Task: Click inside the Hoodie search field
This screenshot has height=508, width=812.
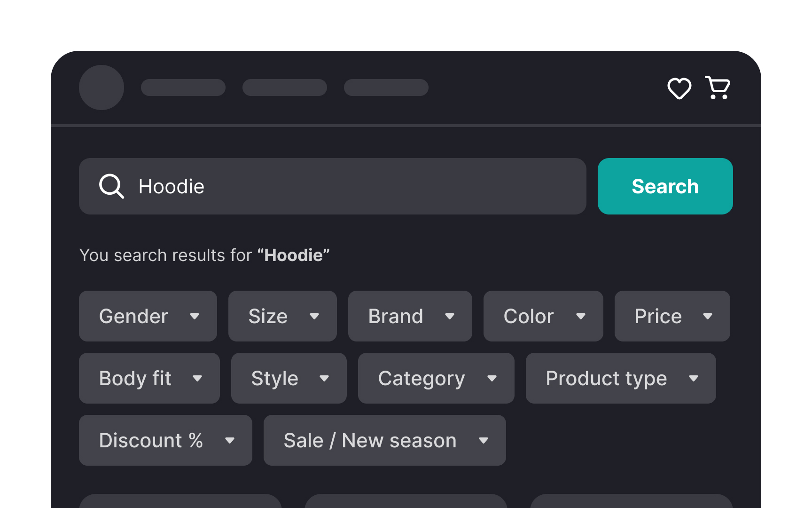Action: [x=329, y=186]
